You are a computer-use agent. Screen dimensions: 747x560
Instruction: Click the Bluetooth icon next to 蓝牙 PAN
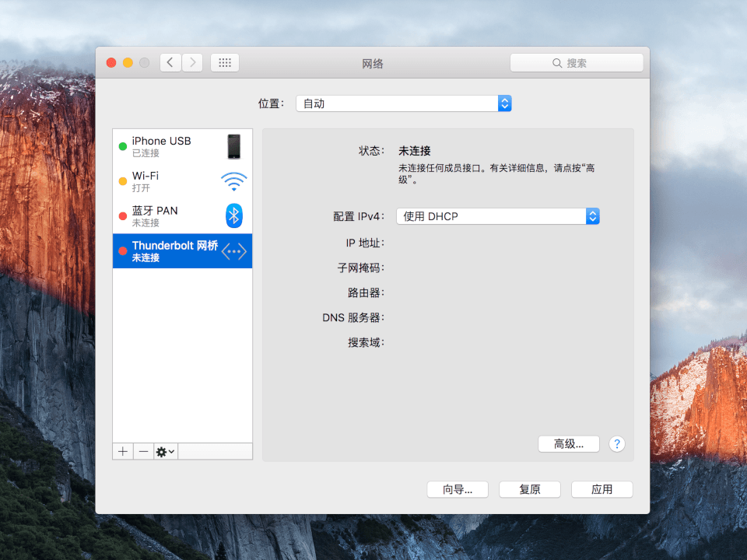[233, 215]
